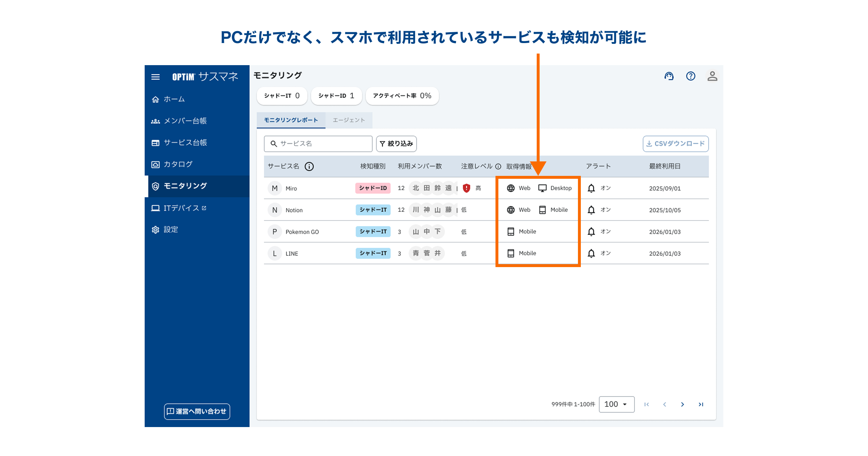Click the CSVダウンロード button
The width and height of the screenshot is (868, 456).
tap(675, 144)
